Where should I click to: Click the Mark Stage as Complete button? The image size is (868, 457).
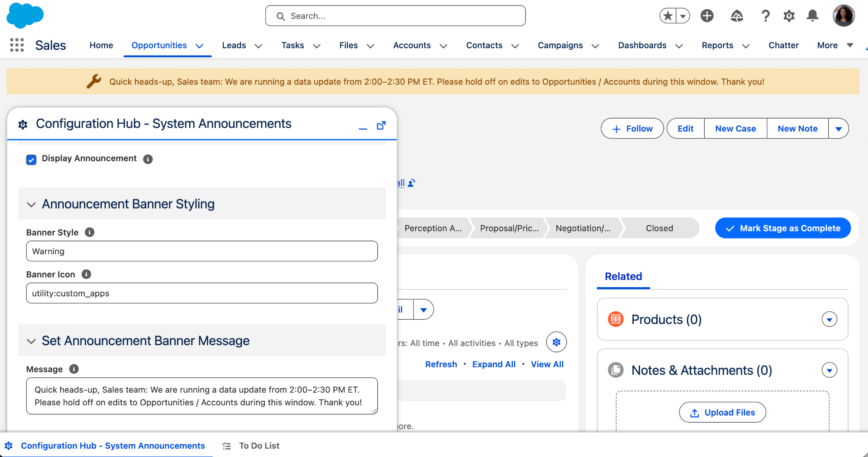pos(783,228)
